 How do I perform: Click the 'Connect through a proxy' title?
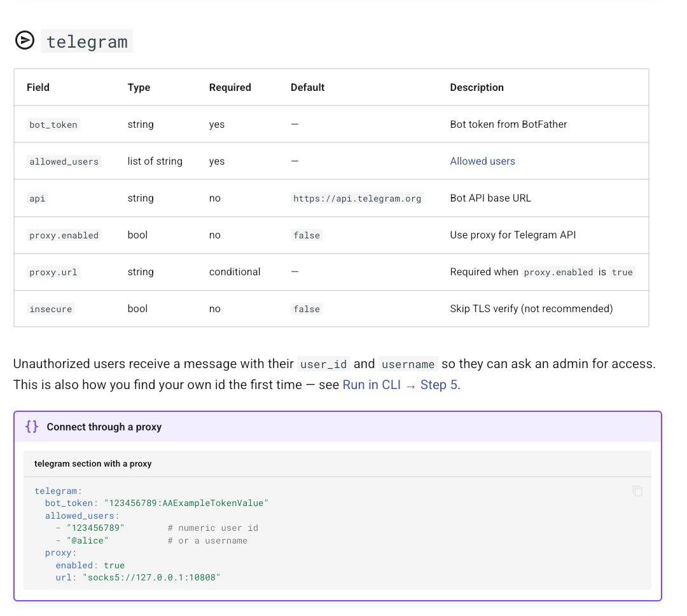(x=104, y=427)
